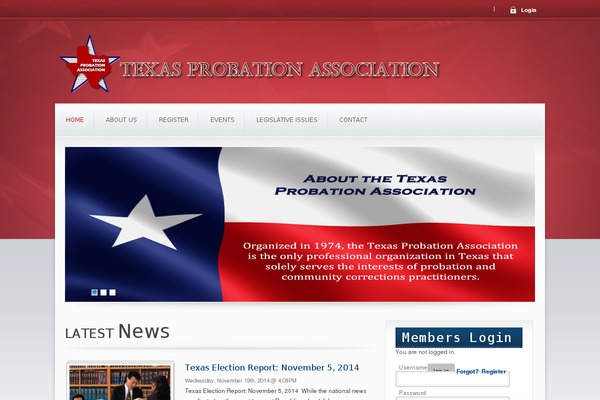Screen dimensions: 600x400
Task: Focus the Username input field
Action: (x=452, y=379)
